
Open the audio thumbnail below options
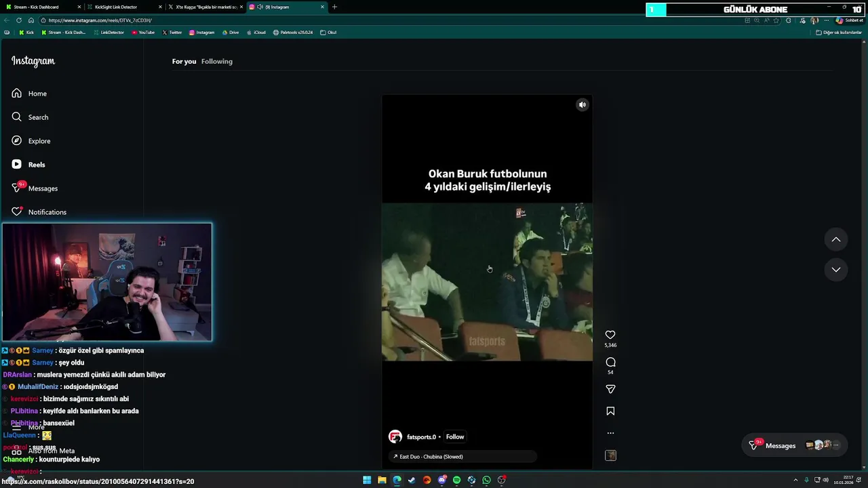click(610, 455)
